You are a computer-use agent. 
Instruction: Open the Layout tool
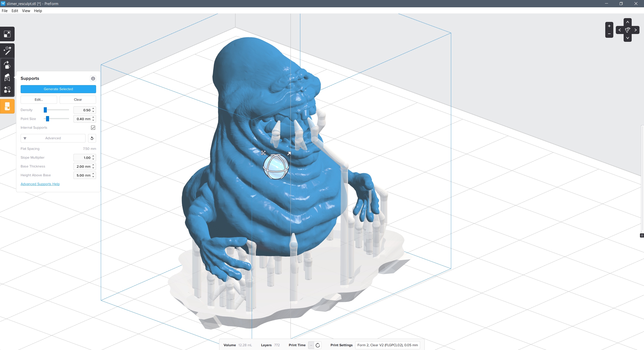pos(7,90)
